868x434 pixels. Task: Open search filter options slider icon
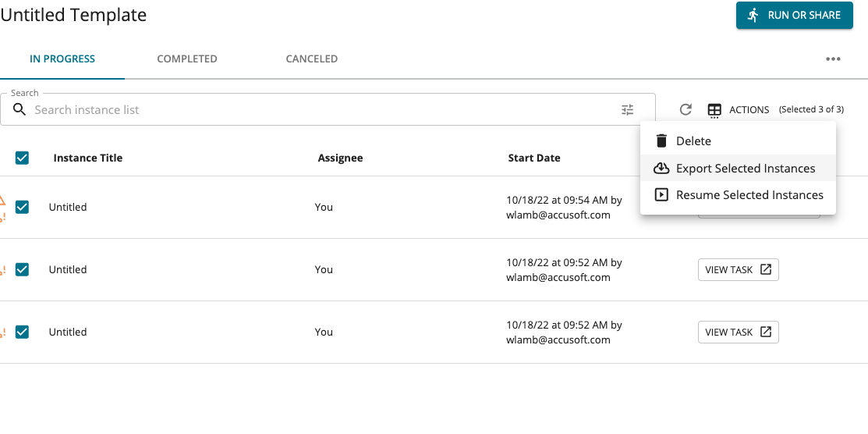tap(627, 110)
